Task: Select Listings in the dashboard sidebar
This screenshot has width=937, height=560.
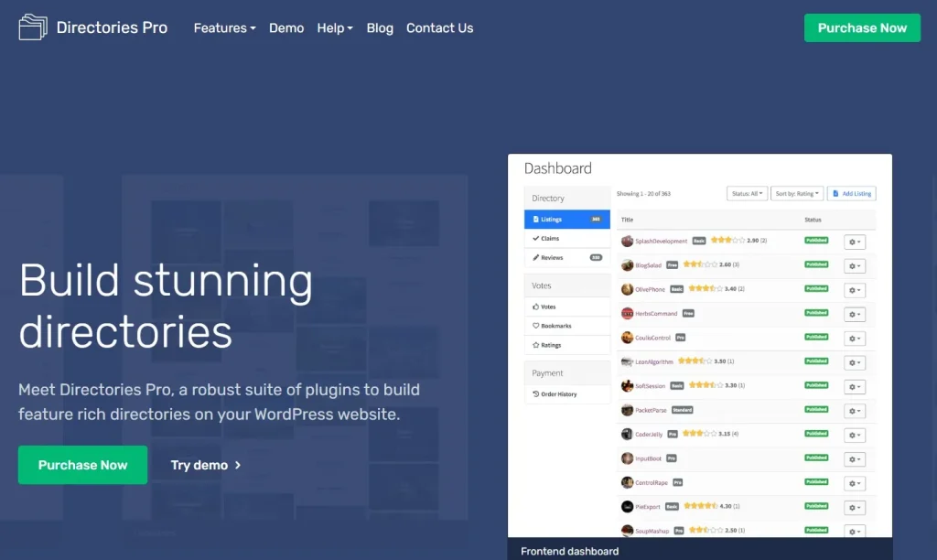Action: coord(567,220)
